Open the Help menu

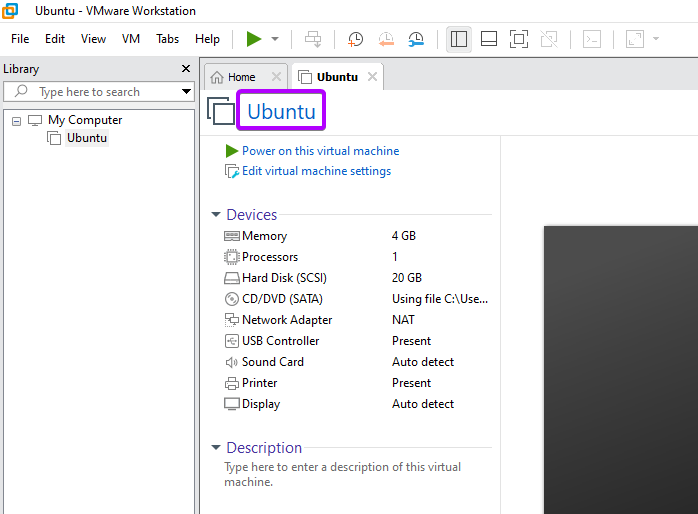click(x=207, y=39)
